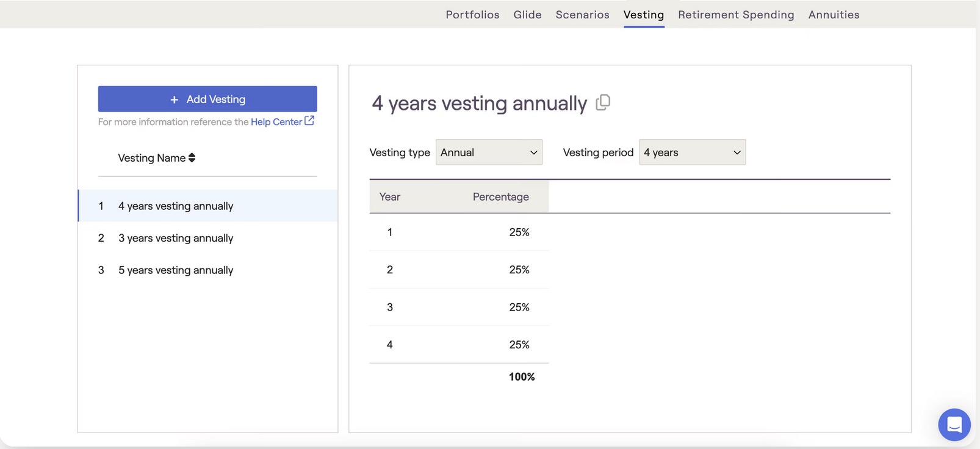Click the Year 3 percentage value

(519, 307)
